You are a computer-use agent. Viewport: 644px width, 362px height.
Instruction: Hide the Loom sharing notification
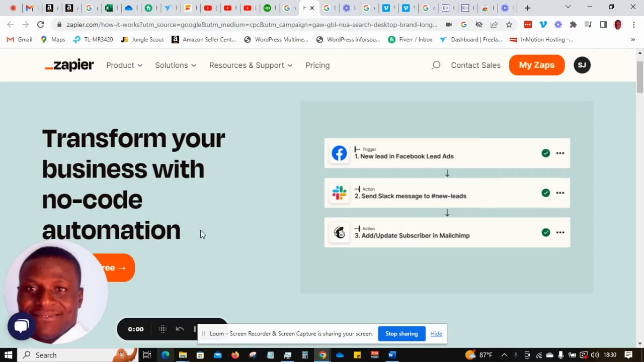pos(436,334)
